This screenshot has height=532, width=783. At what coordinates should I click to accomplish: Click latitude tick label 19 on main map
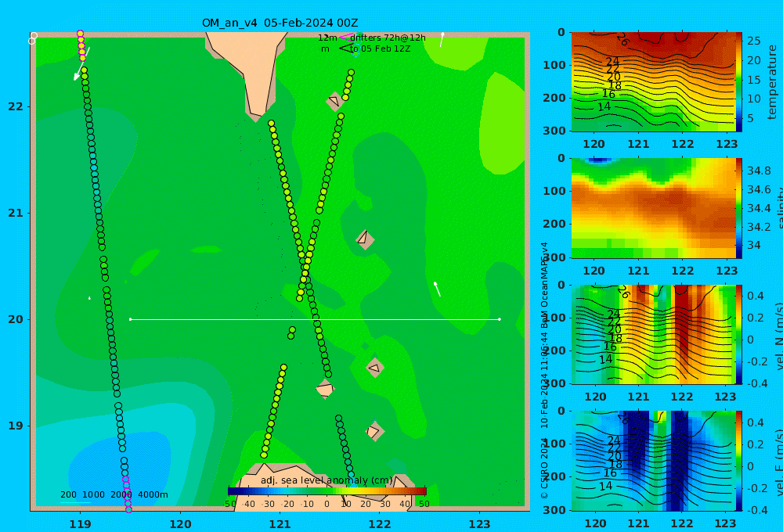[x=16, y=426]
